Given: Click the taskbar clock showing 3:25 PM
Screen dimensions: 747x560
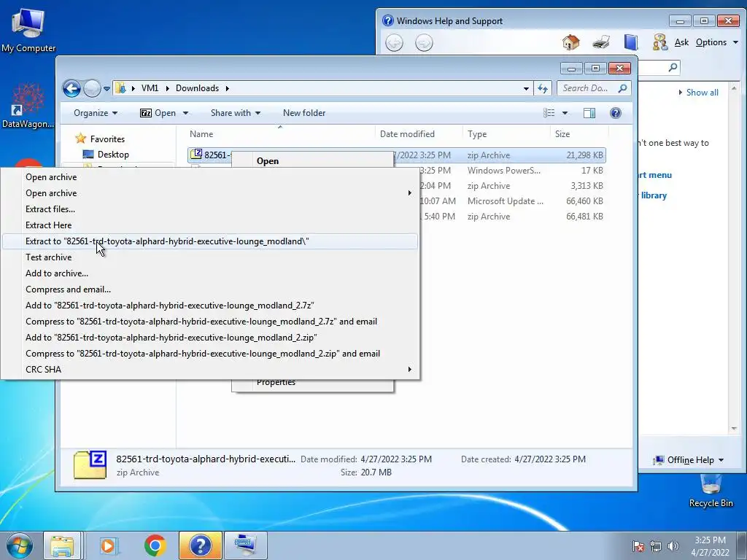Looking at the screenshot, I should (x=710, y=546).
